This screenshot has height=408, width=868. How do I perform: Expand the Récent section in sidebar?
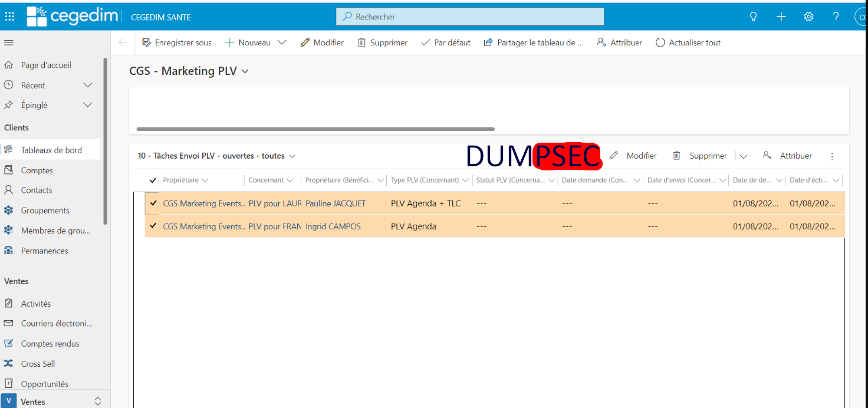coord(88,85)
